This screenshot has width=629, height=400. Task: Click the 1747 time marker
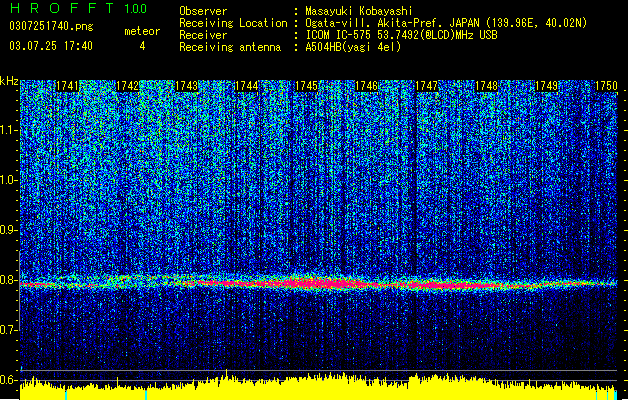point(426,86)
